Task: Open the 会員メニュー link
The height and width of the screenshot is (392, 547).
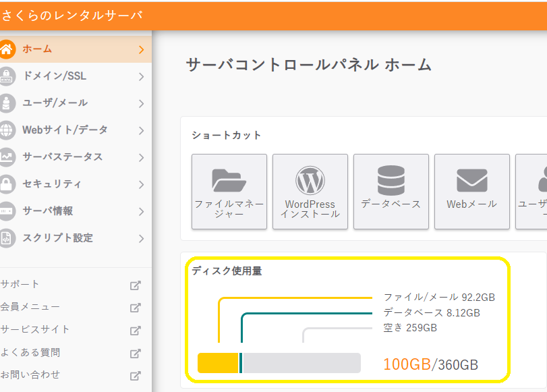Action: pyautogui.click(x=30, y=307)
